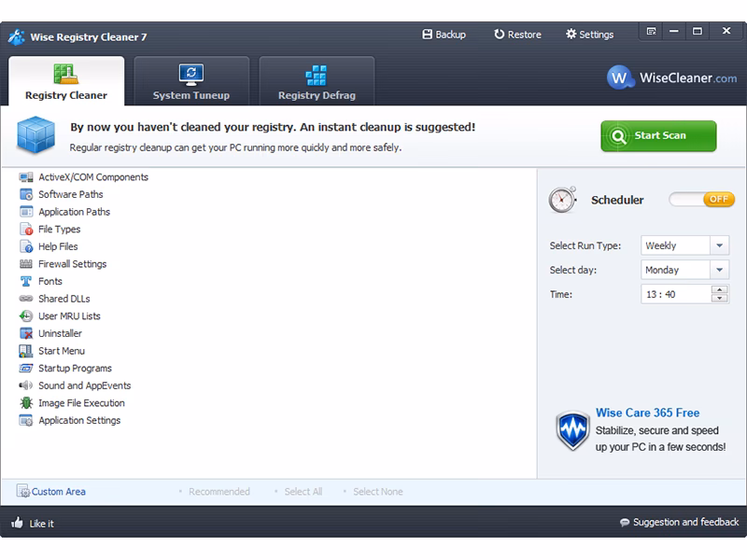Open the Custom Area link
Screen dimensions: 747x560
pyautogui.click(x=58, y=492)
